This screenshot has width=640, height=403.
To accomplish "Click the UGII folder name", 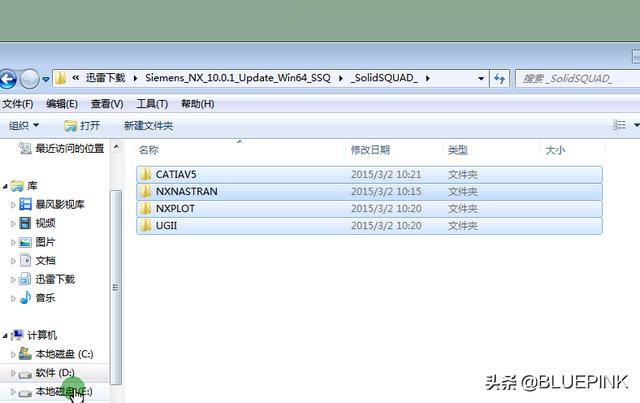I will tap(166, 226).
